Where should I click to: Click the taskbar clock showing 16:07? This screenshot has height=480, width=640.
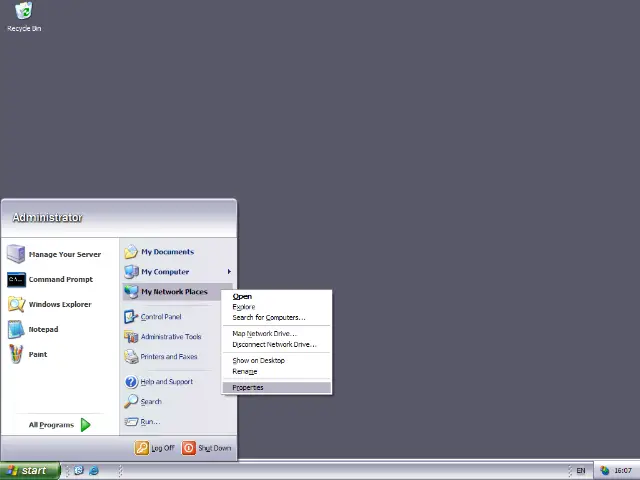coord(623,471)
